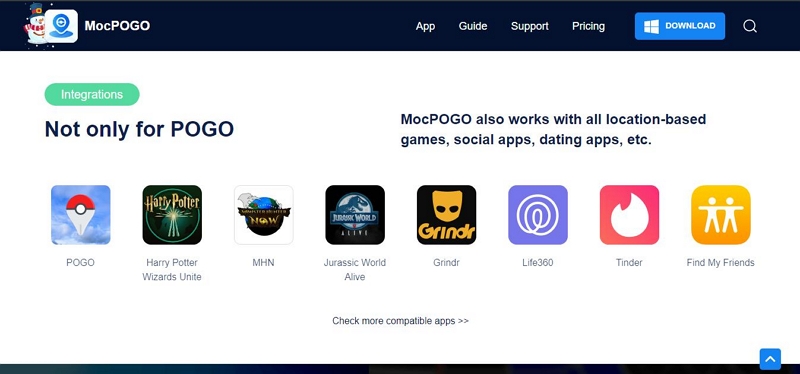The width and height of the screenshot is (800, 374).
Task: Open the App menu item
Action: (x=426, y=26)
